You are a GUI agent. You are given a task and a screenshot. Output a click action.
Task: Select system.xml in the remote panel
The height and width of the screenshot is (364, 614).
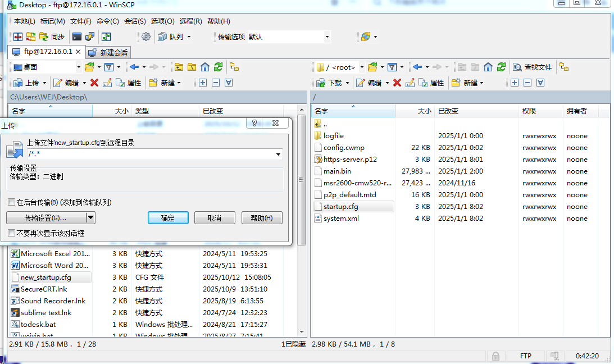click(341, 219)
